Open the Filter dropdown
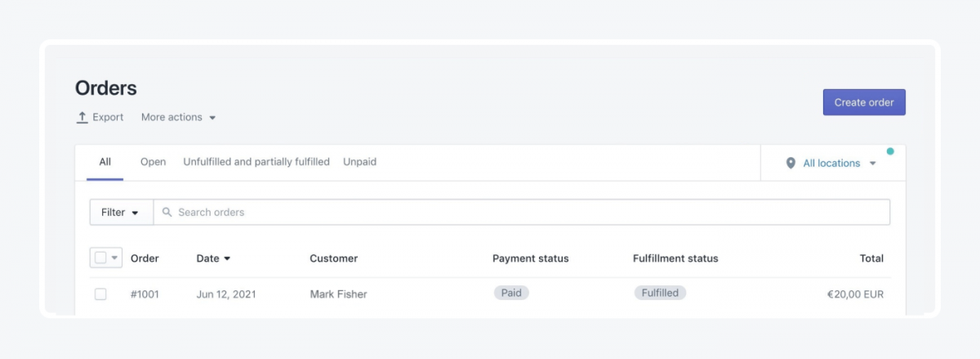Image resolution: width=980 pixels, height=359 pixels. click(121, 213)
